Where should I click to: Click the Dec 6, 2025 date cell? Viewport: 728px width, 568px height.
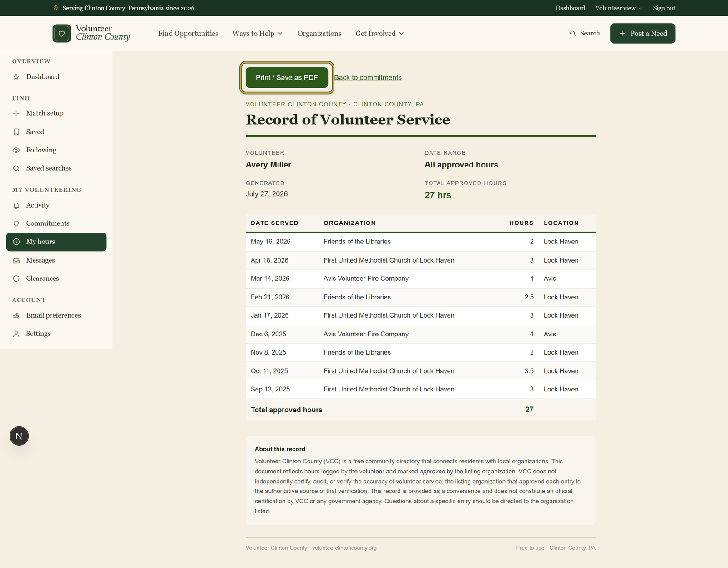268,334
